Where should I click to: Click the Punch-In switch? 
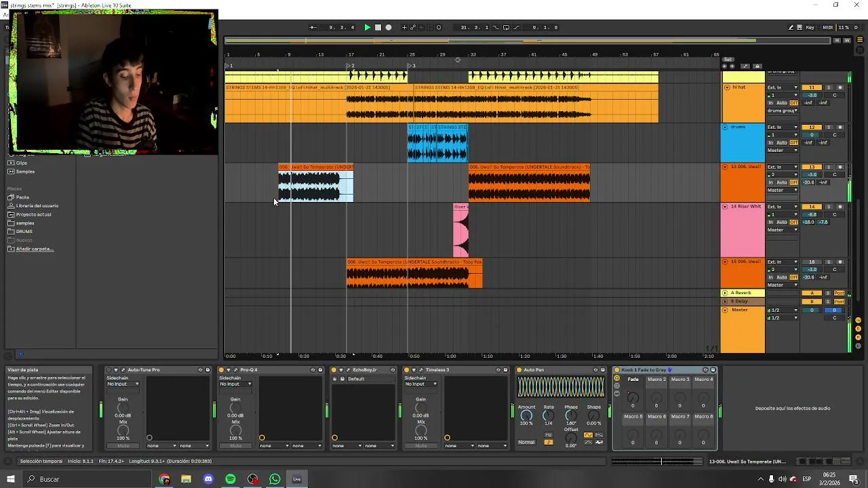click(496, 28)
